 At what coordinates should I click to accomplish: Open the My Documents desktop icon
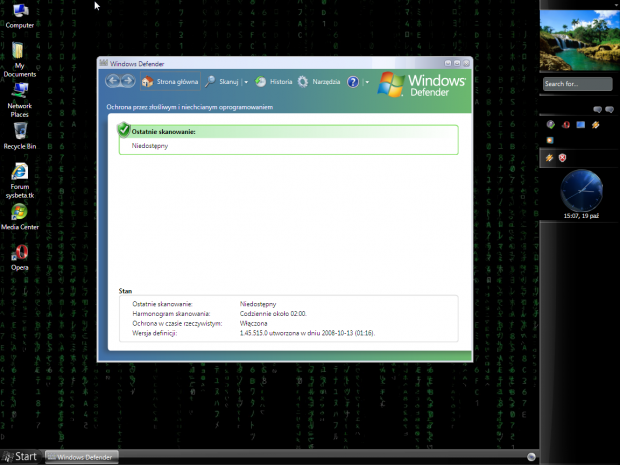pyautogui.click(x=19, y=59)
